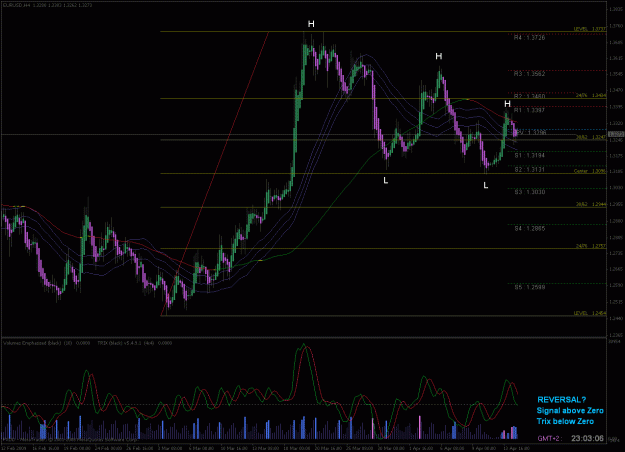
Task: Click the S3 : 1.3030 support label
Action: [529, 192]
